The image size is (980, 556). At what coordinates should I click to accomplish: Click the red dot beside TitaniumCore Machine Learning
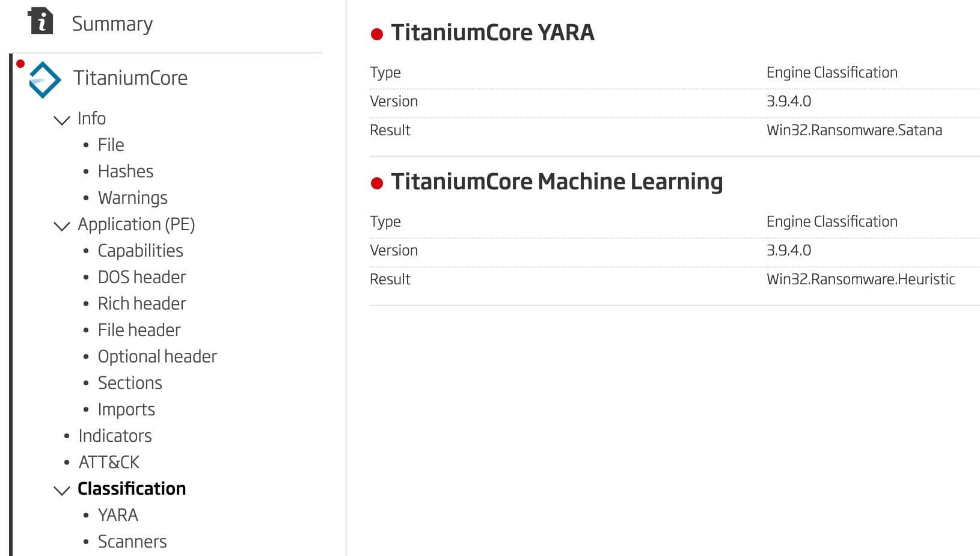coord(377,183)
